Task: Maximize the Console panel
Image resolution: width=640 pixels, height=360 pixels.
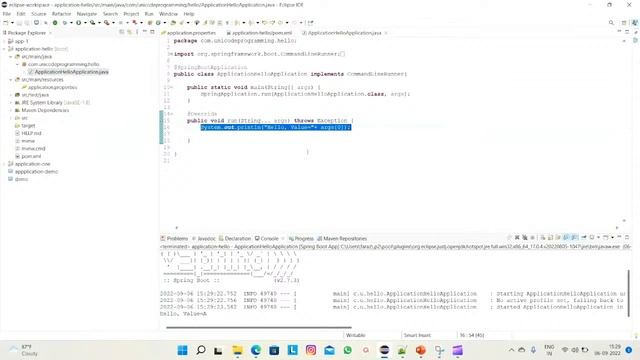Action: (x=627, y=237)
